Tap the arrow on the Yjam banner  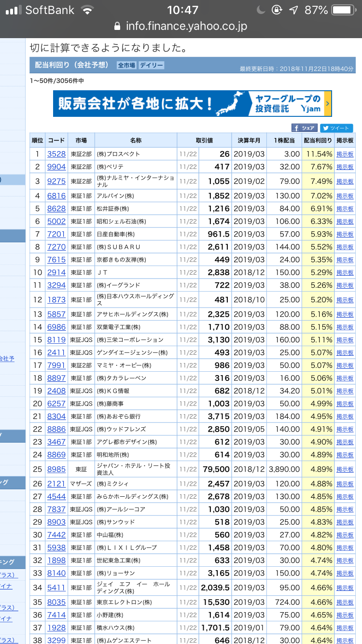pyautogui.click(x=328, y=104)
